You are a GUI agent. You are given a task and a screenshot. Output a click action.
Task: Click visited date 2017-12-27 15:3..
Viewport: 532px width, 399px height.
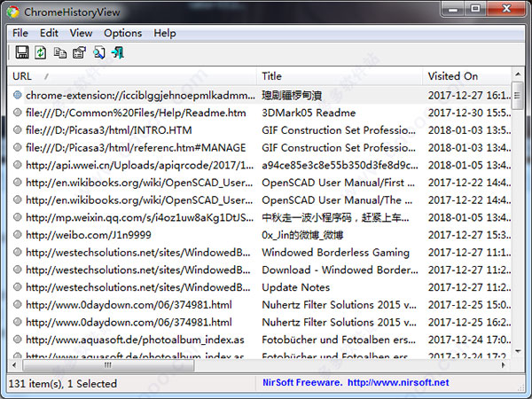(x=470, y=235)
